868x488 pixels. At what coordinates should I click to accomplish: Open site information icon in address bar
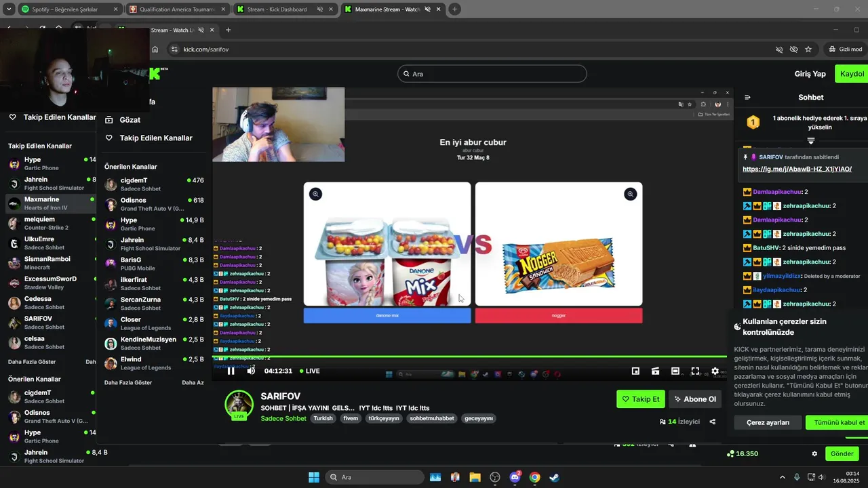[x=174, y=49]
